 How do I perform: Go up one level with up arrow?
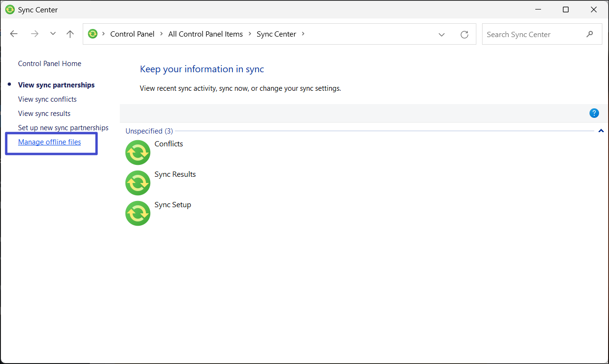coord(70,34)
